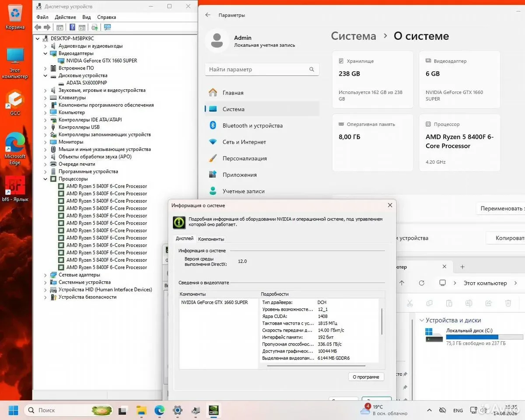
Task: Open the Видеоадаптер 6 GB card
Action: (x=459, y=80)
